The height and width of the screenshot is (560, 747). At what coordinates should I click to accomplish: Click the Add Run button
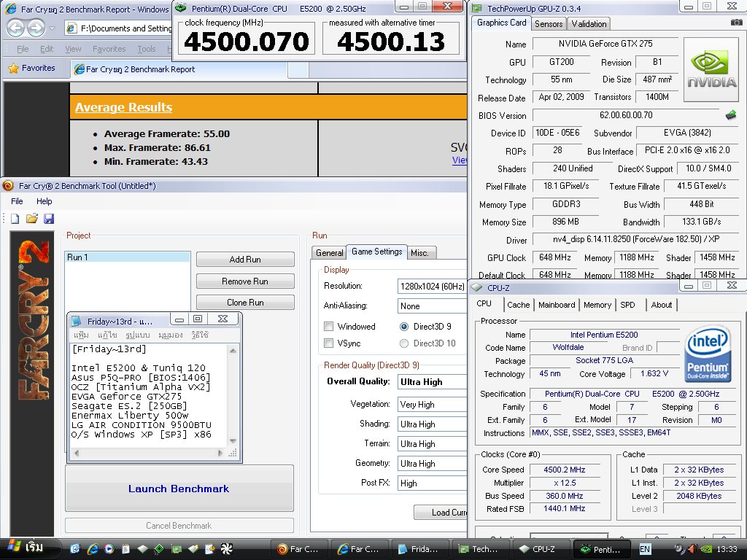click(x=245, y=260)
